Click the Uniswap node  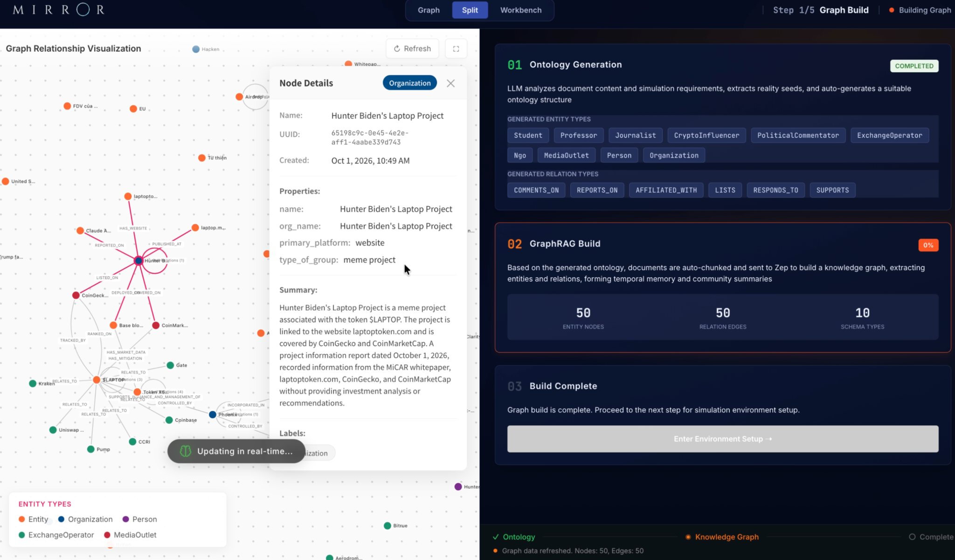[53, 430]
